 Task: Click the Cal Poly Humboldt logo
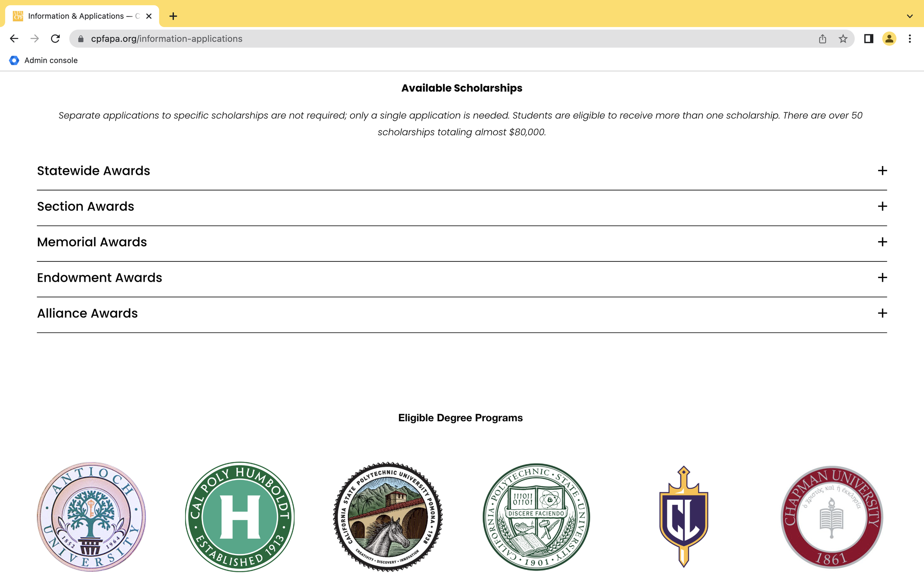tap(240, 517)
